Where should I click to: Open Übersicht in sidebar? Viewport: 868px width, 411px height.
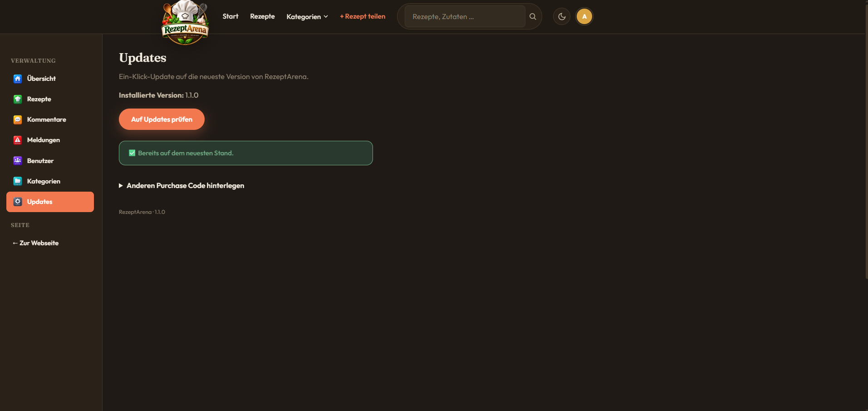tap(50, 79)
